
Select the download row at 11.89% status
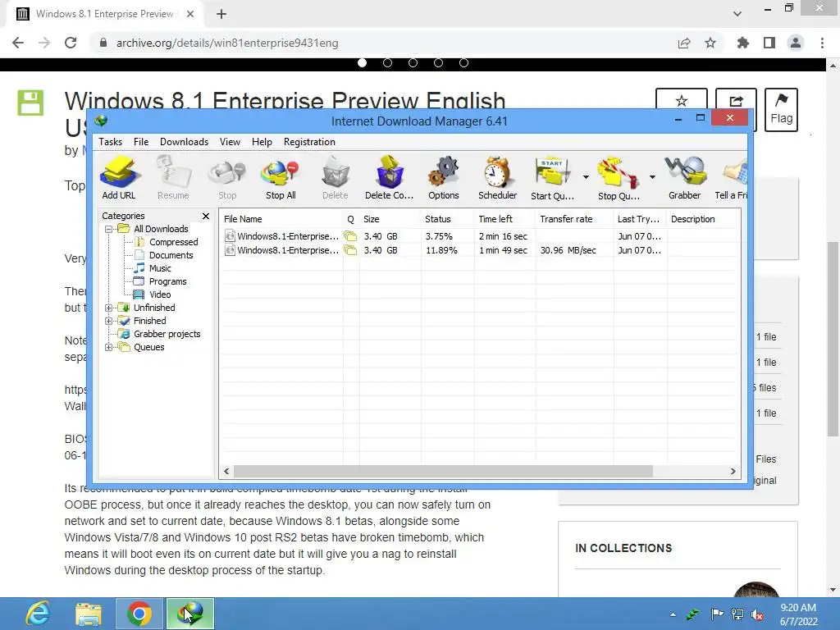coord(480,250)
